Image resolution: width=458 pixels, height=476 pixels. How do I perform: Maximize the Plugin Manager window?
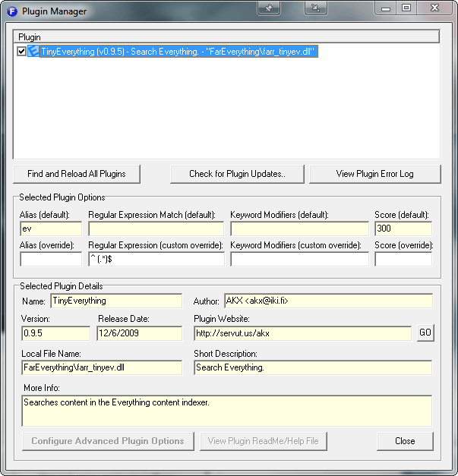click(x=406, y=8)
